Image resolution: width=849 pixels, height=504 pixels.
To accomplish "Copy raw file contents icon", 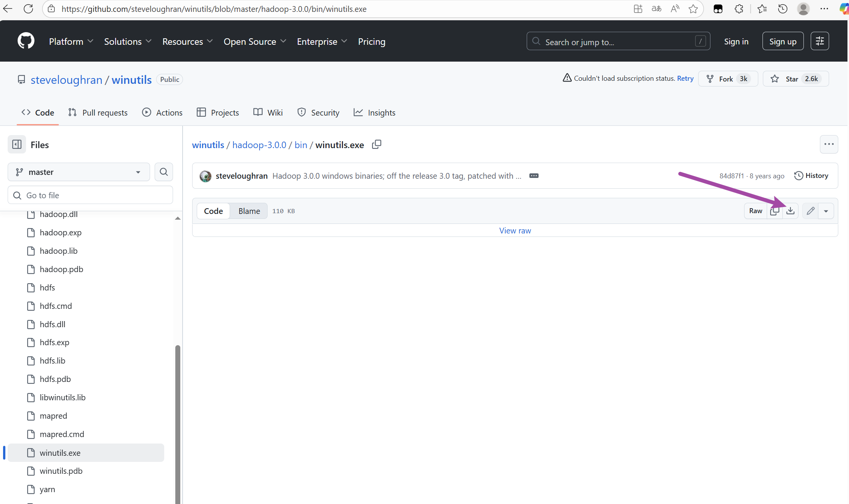I will pyautogui.click(x=774, y=211).
